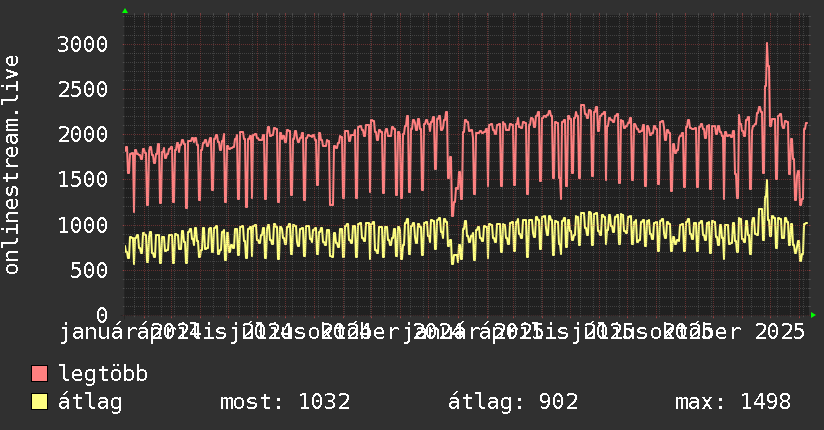Select the átlag legend label text

click(x=90, y=402)
